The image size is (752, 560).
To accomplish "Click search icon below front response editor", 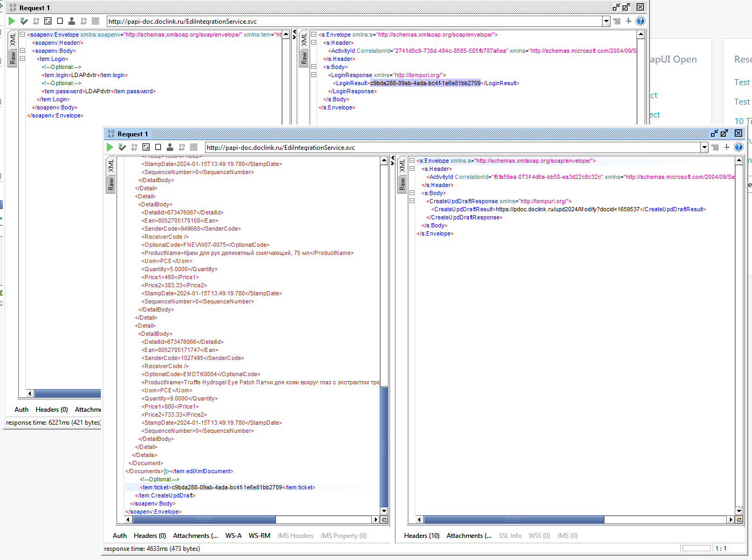I will click(739, 520).
